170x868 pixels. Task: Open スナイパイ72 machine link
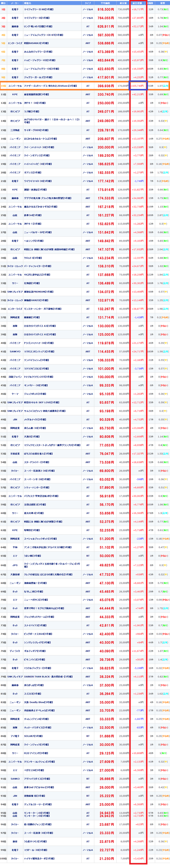pos(35,625)
